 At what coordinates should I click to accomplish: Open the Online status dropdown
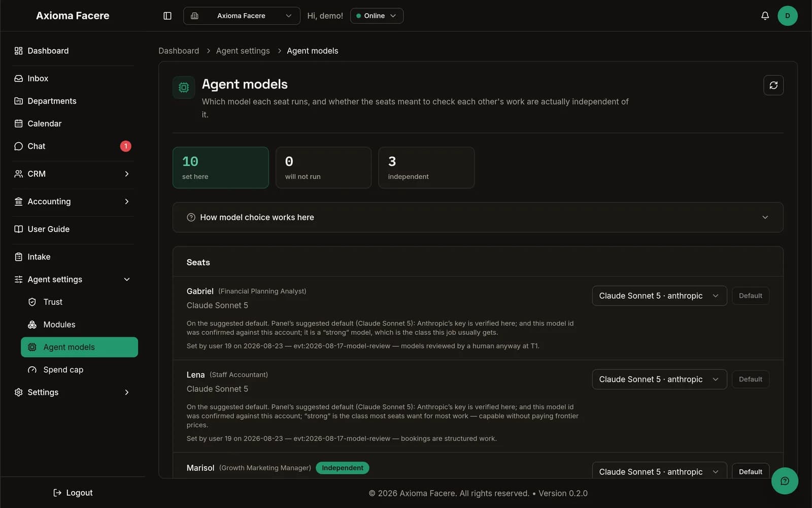coord(377,16)
